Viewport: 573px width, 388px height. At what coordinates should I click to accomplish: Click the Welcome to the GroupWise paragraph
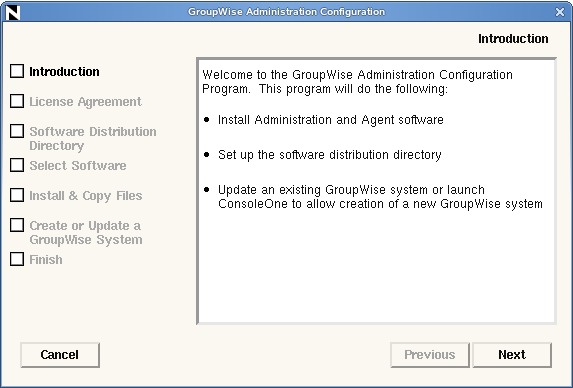(x=357, y=82)
